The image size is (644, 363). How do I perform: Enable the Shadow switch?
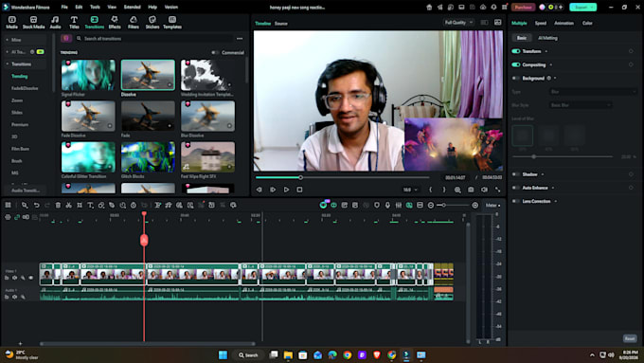click(x=516, y=174)
